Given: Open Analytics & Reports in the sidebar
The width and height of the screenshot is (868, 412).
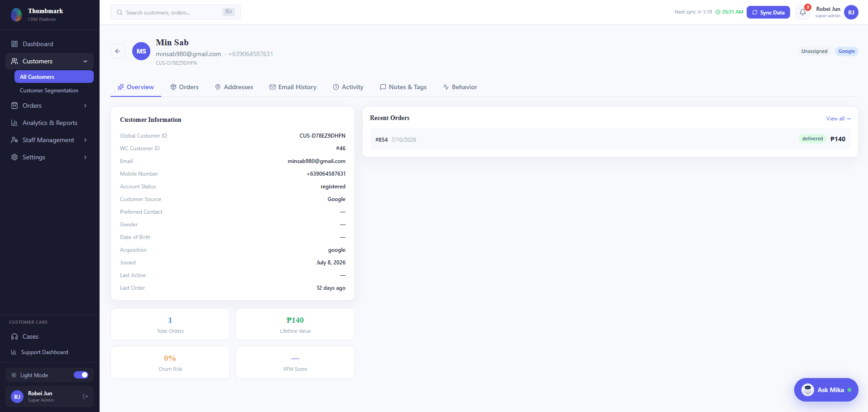Looking at the screenshot, I should [x=50, y=123].
